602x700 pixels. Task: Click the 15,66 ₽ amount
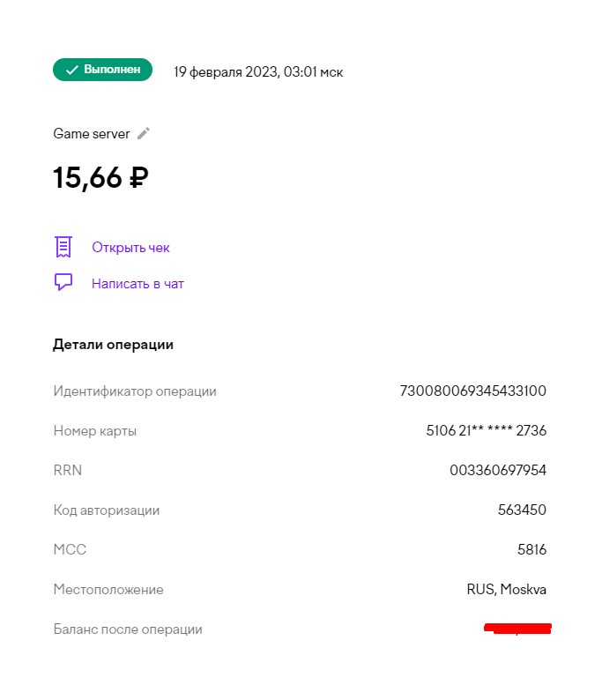click(100, 178)
